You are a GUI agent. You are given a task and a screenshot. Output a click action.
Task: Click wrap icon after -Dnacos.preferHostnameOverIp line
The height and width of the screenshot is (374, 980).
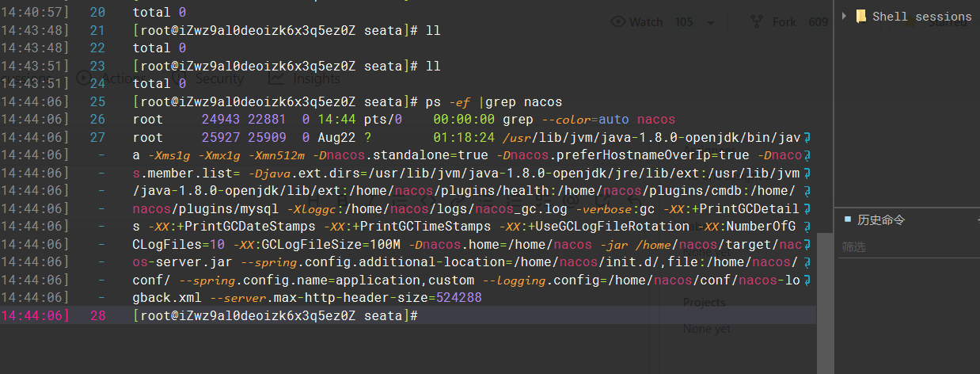(807, 155)
